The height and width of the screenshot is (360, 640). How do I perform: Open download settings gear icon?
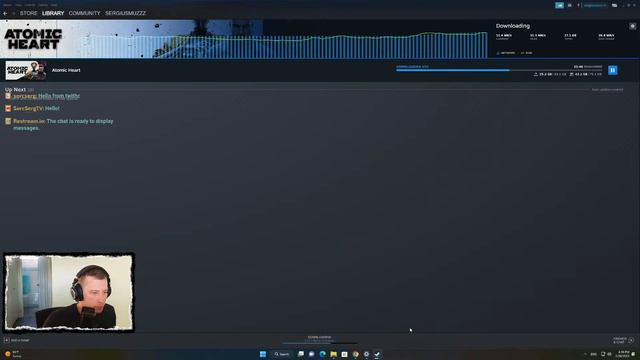click(x=632, y=26)
